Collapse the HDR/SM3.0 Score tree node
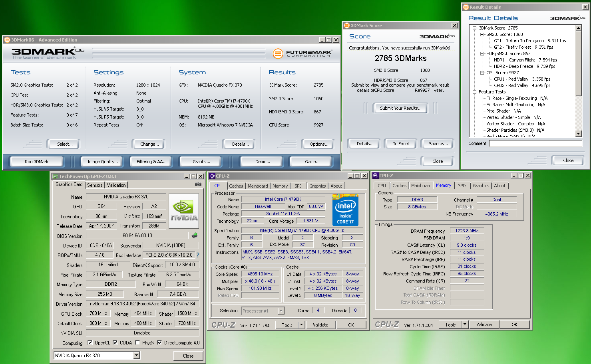This screenshot has height=364, width=591. coord(482,53)
